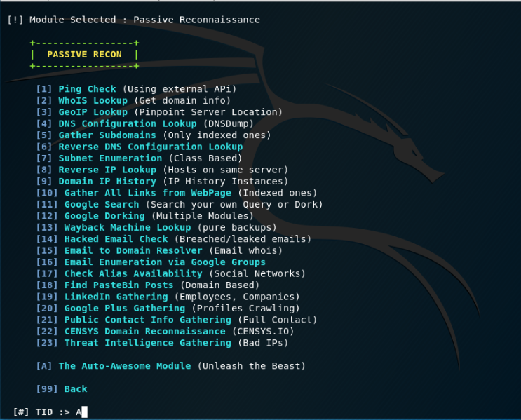Select CENSYS Domain Reconnaissance option
The image size is (521, 420).
144,331
